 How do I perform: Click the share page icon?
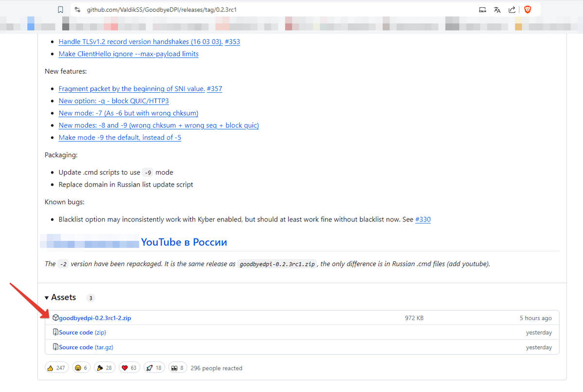click(512, 9)
